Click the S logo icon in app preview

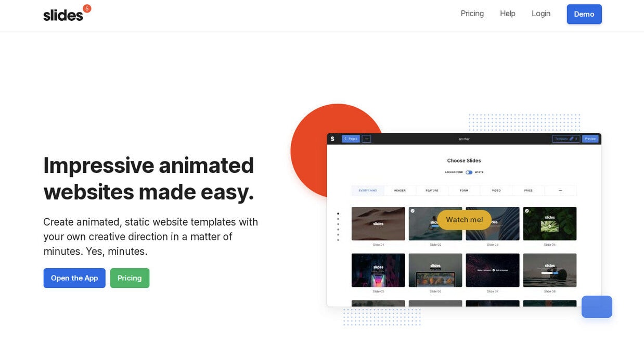(332, 139)
